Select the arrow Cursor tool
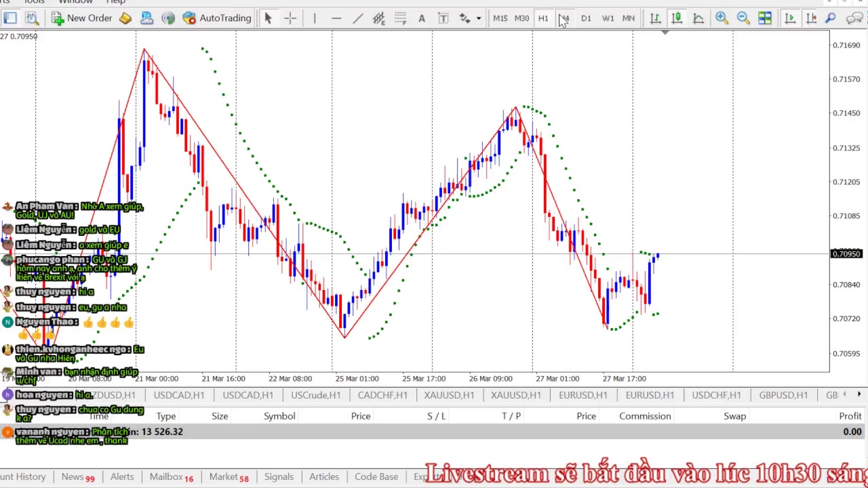The width and height of the screenshot is (868, 488). coord(268,18)
